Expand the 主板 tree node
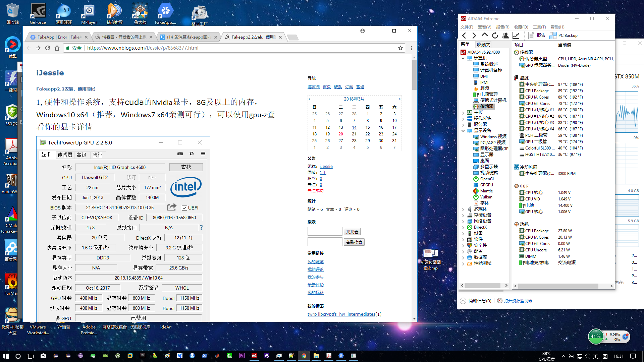 463,113
